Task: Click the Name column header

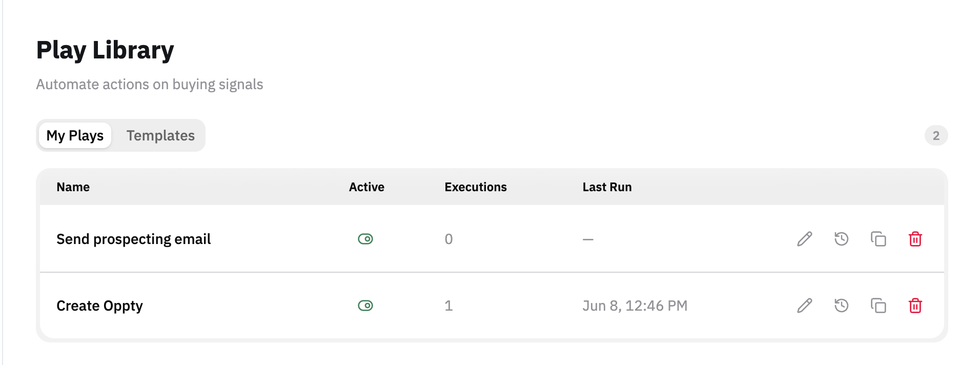Action: (73, 187)
